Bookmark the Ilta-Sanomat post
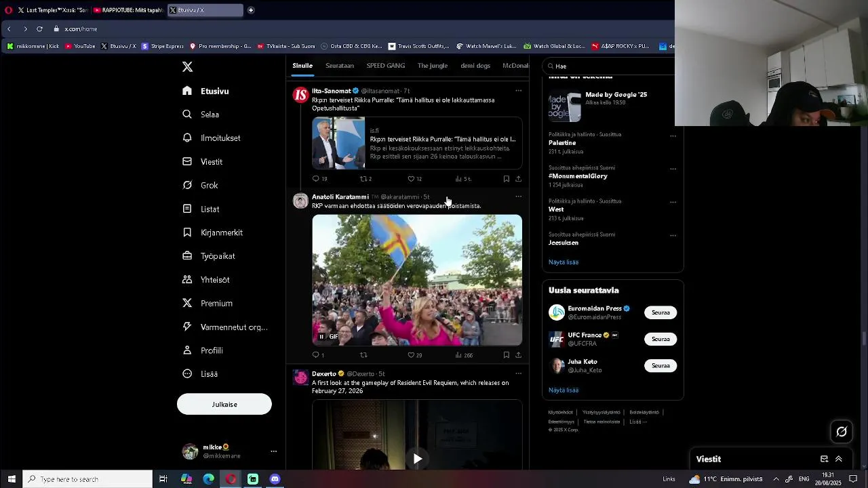This screenshot has width=868, height=488. click(x=506, y=179)
